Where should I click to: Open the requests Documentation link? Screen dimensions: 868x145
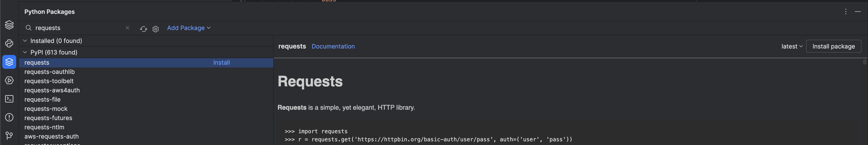333,47
